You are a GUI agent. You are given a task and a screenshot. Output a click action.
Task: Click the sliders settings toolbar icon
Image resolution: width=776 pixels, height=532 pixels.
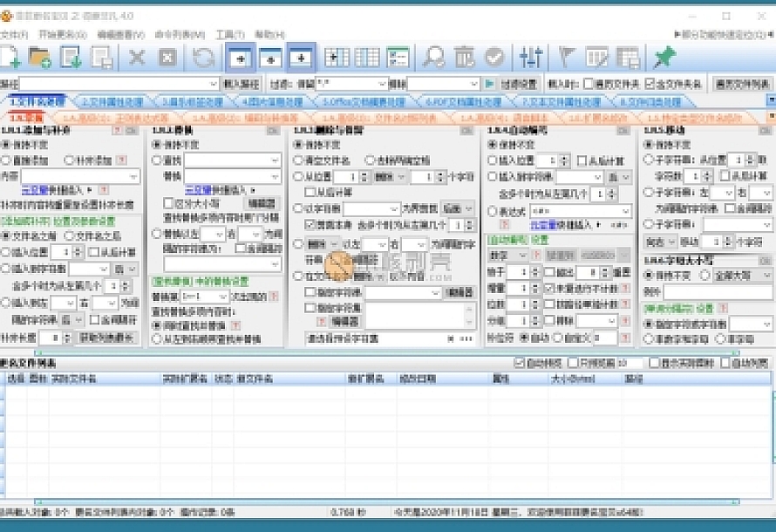(530, 58)
